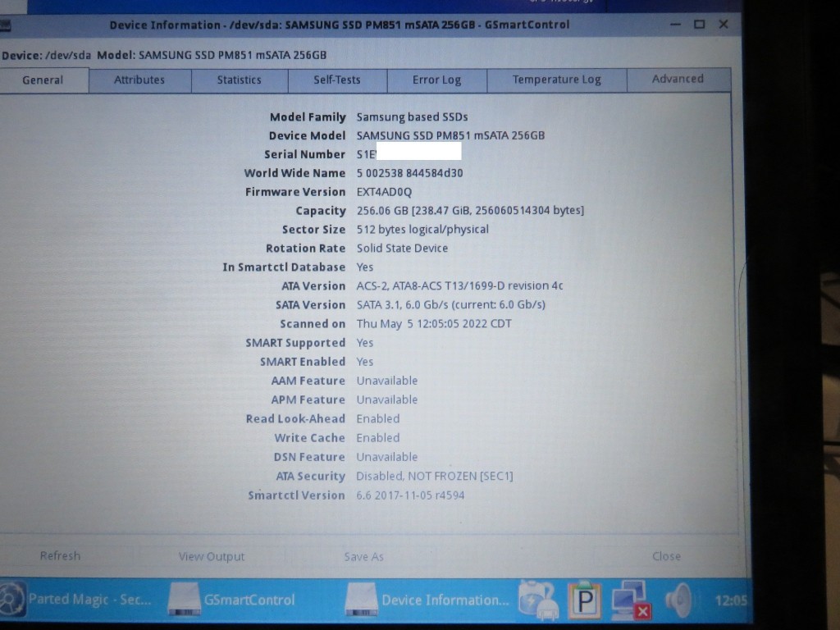Screen dimensions: 840x630
Task: Switch to the Advanced tab
Action: click(x=678, y=80)
